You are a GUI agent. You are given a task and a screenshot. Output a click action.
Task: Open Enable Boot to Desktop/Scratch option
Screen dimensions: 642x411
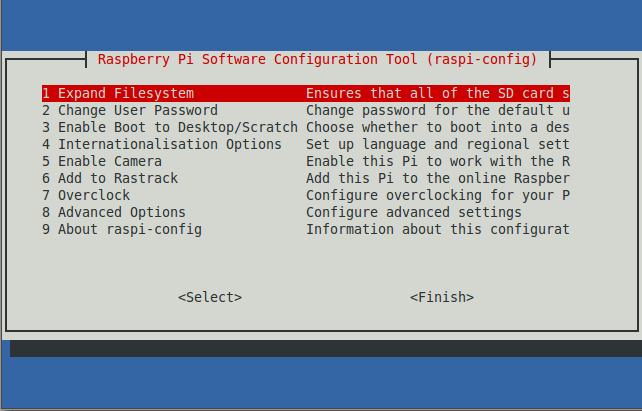coord(170,127)
